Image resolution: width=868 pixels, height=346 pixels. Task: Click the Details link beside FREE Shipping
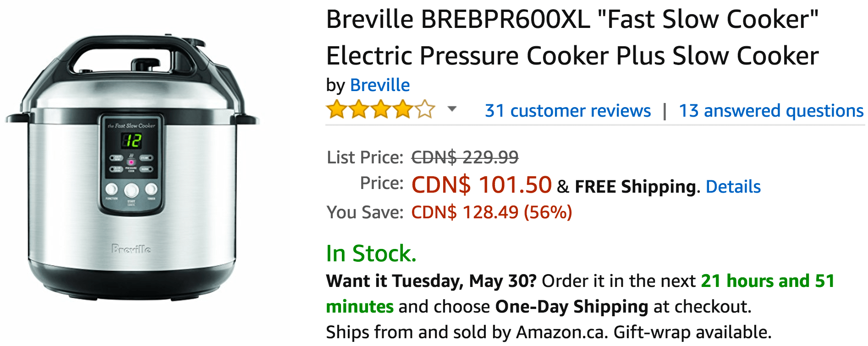[x=733, y=187]
